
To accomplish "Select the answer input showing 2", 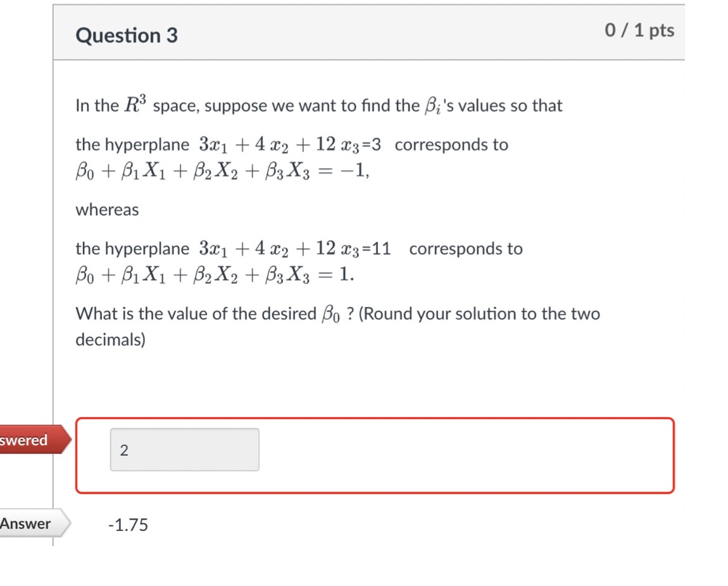I will pyautogui.click(x=184, y=449).
